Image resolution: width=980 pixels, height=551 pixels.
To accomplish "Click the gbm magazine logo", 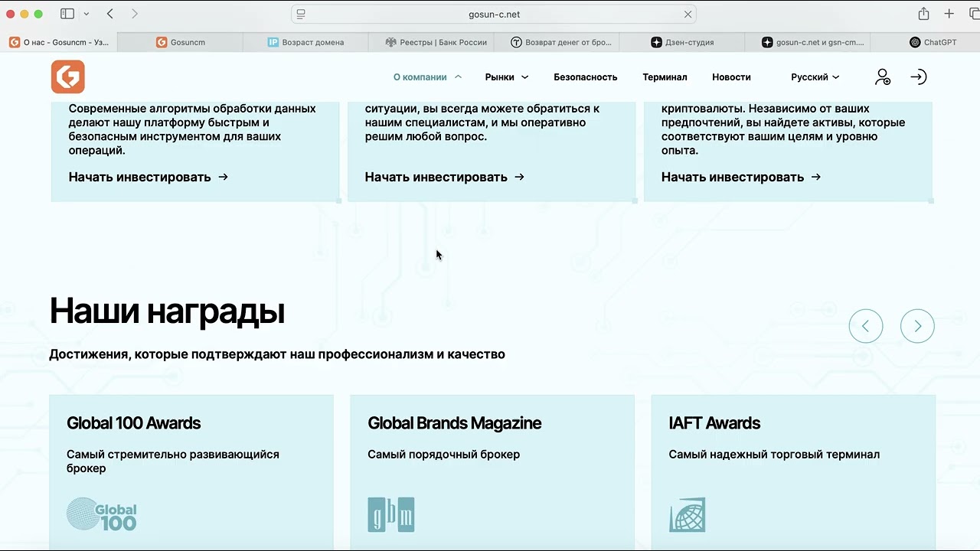I will point(390,514).
